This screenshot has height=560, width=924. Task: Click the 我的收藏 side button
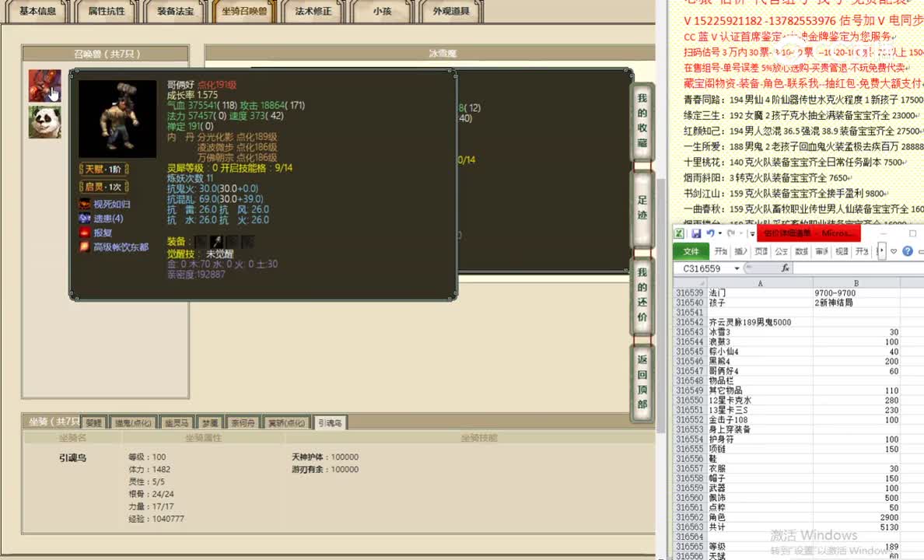click(642, 121)
